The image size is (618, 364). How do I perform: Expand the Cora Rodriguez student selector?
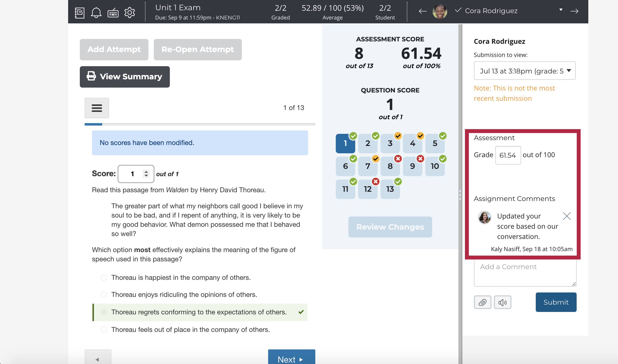pyautogui.click(x=561, y=10)
